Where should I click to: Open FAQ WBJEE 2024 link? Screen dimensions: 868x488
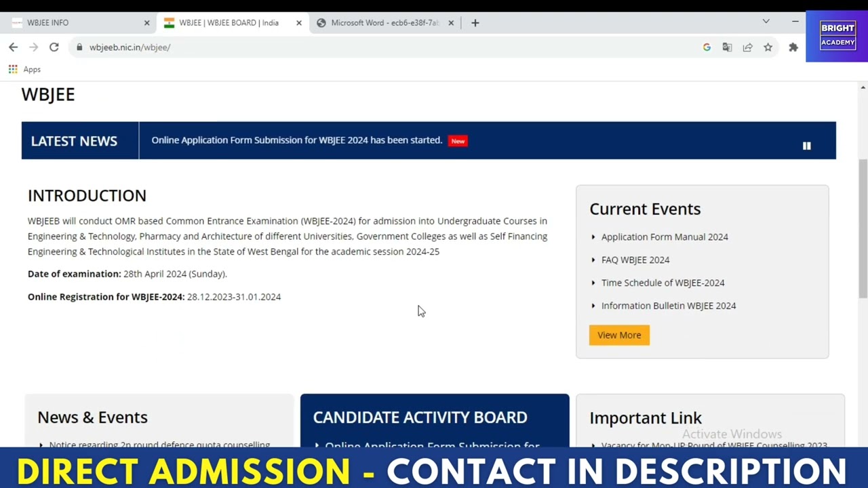(635, 260)
